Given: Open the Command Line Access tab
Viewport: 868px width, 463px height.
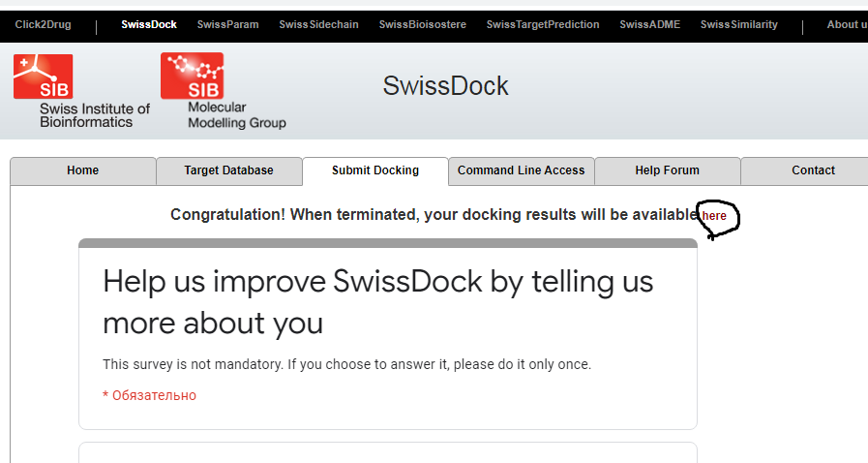Looking at the screenshot, I should 521,170.
